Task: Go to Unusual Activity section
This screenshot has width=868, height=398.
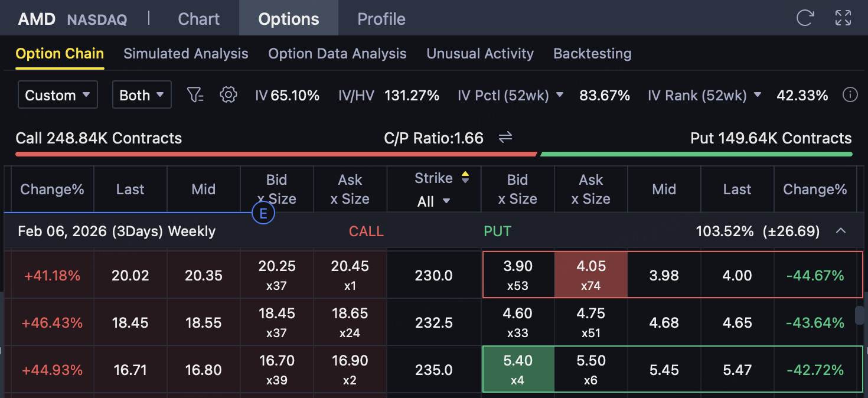Action: coord(480,54)
